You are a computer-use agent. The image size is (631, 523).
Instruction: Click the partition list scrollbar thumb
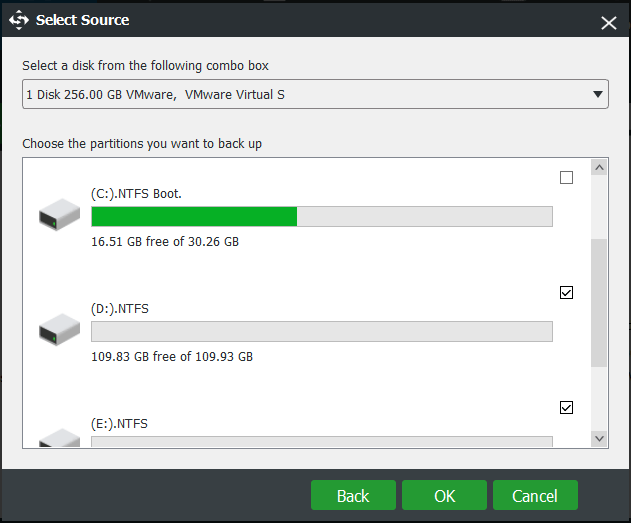[599, 303]
